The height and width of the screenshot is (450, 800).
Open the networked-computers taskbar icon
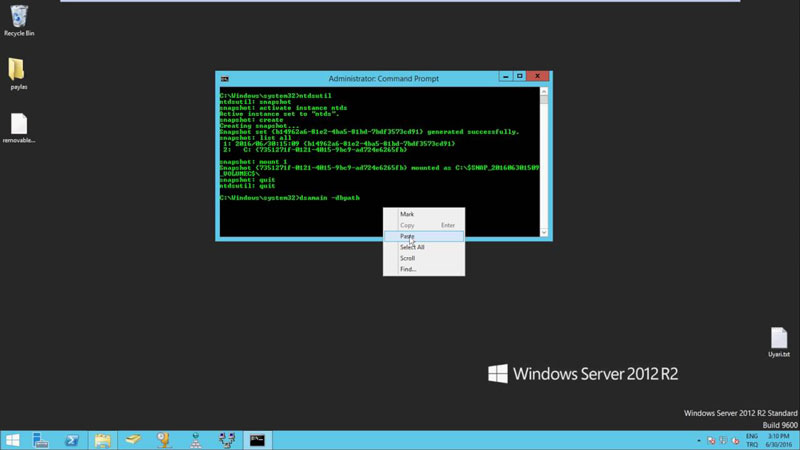(x=227, y=440)
